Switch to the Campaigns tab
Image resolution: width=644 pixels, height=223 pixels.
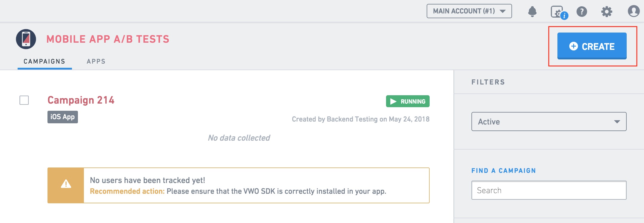point(44,61)
